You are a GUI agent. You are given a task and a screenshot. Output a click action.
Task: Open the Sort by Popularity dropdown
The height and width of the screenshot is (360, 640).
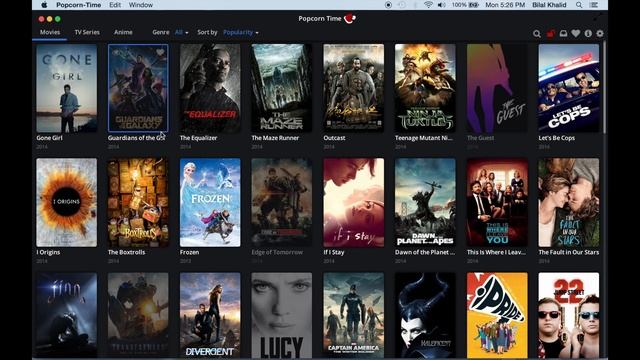(241, 32)
